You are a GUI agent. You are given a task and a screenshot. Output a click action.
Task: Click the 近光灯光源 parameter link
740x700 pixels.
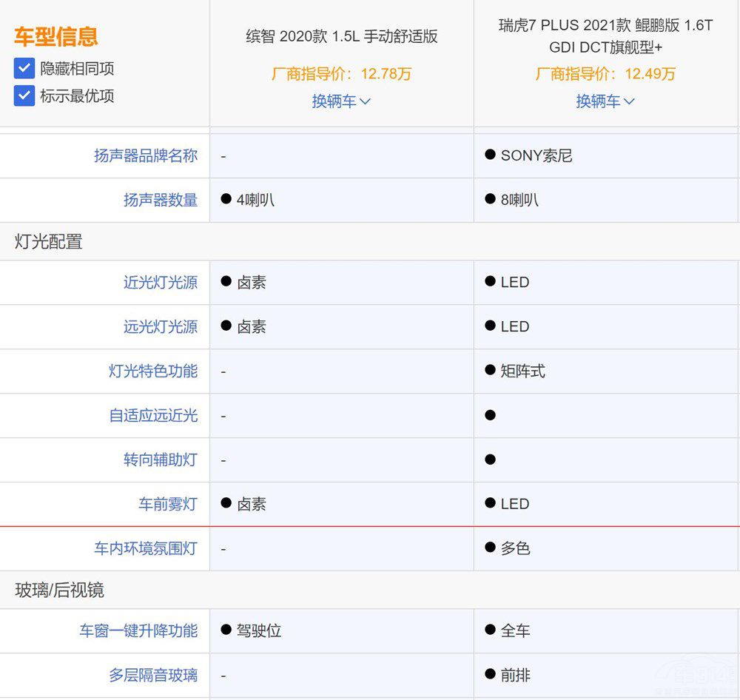pyautogui.click(x=161, y=283)
